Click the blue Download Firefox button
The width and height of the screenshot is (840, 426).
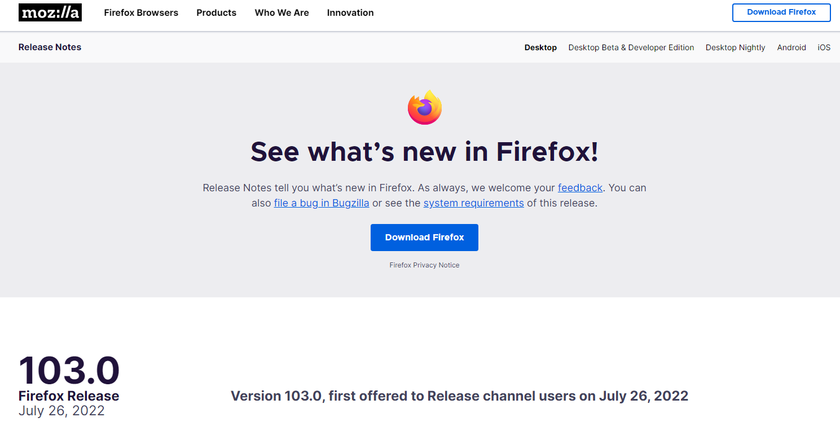pyautogui.click(x=424, y=237)
